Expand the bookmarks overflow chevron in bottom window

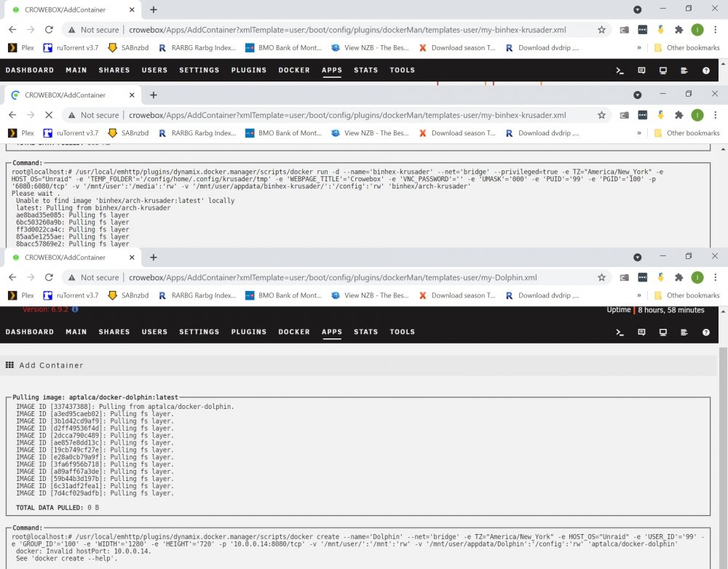tap(639, 295)
